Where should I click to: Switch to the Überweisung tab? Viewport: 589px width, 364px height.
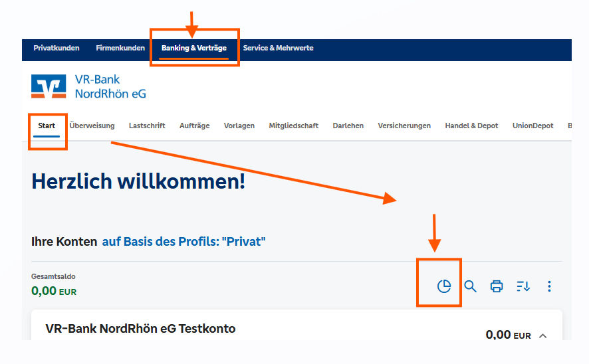click(x=92, y=126)
